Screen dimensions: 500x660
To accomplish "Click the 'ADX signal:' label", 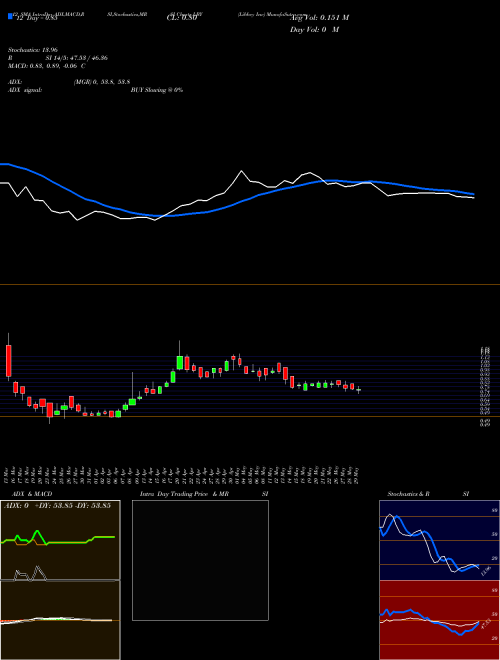I will tap(25, 90).
